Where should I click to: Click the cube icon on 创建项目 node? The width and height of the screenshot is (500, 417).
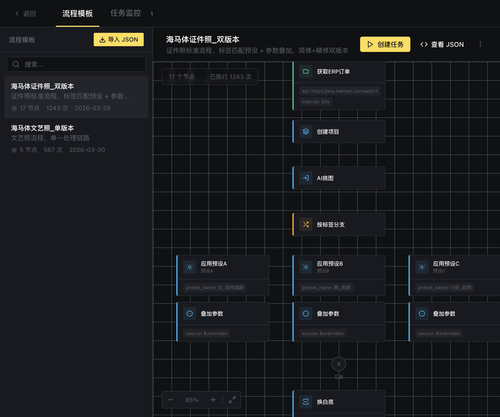306,132
